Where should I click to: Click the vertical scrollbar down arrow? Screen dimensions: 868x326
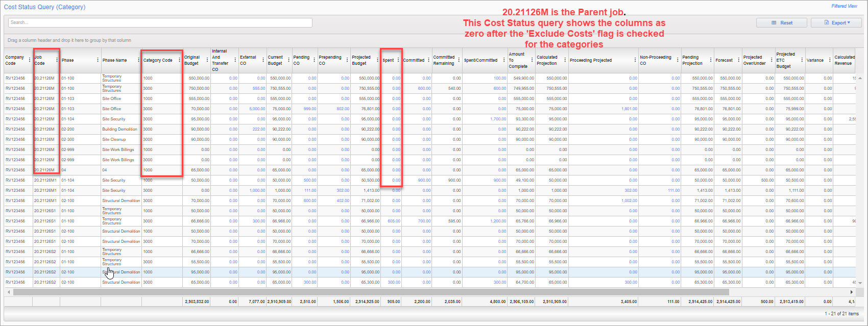(860, 283)
